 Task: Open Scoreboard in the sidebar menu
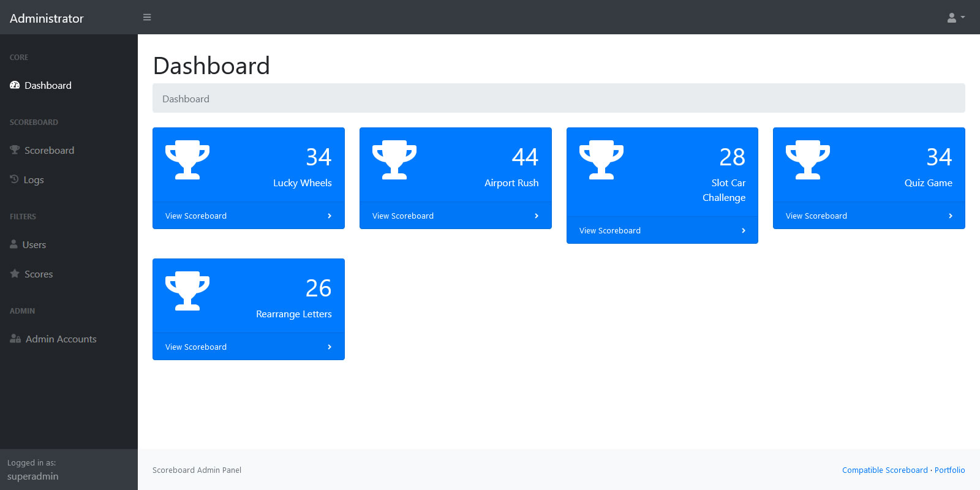point(49,151)
